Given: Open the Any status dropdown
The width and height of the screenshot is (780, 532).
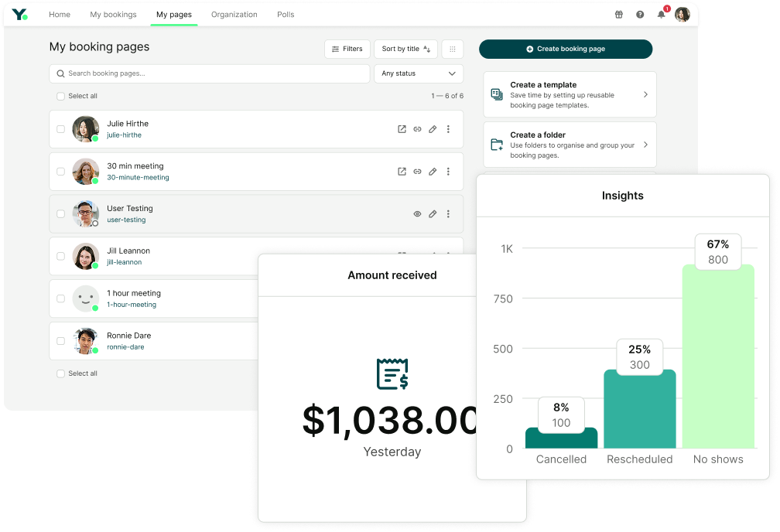Looking at the screenshot, I should click(418, 73).
